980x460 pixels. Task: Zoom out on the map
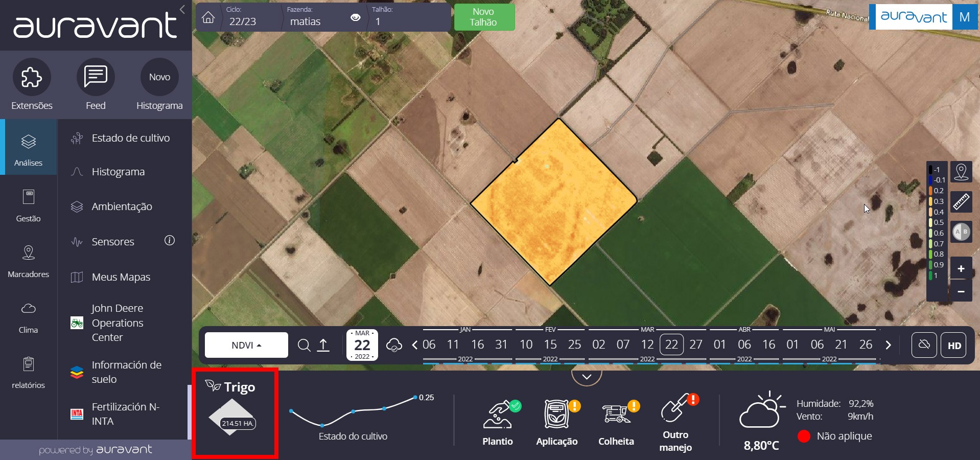coord(961,291)
